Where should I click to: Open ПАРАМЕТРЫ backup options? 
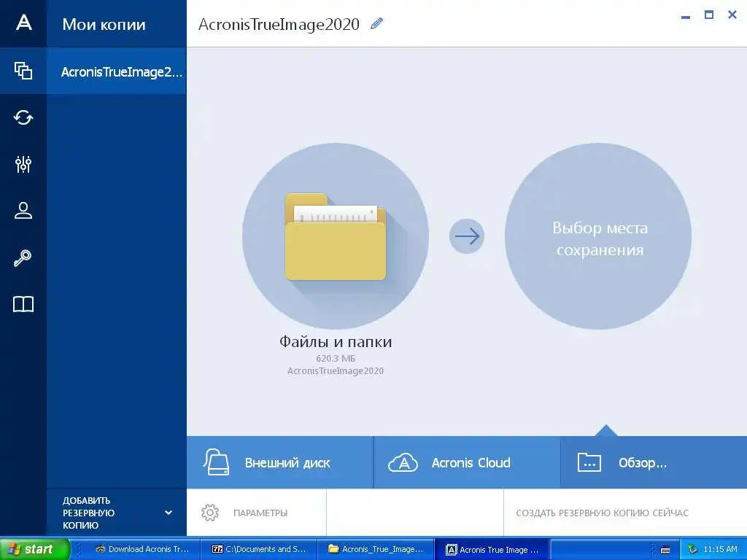pyautogui.click(x=256, y=513)
